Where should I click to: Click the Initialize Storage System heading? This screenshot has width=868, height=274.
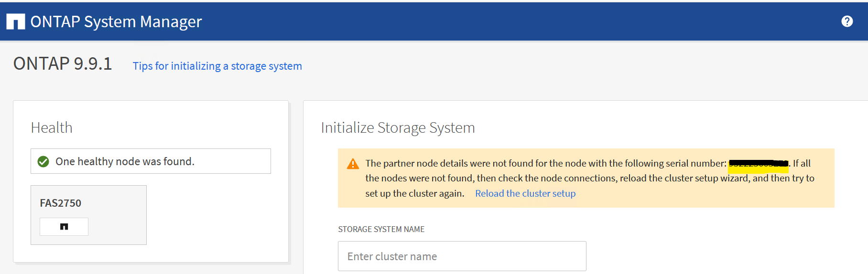(x=398, y=128)
